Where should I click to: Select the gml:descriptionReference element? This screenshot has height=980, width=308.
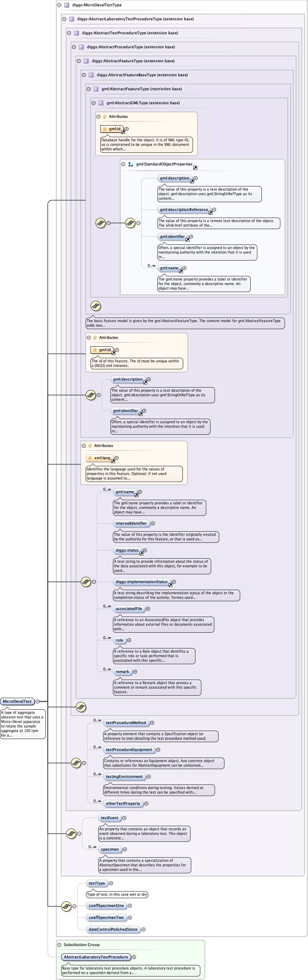coord(184,210)
